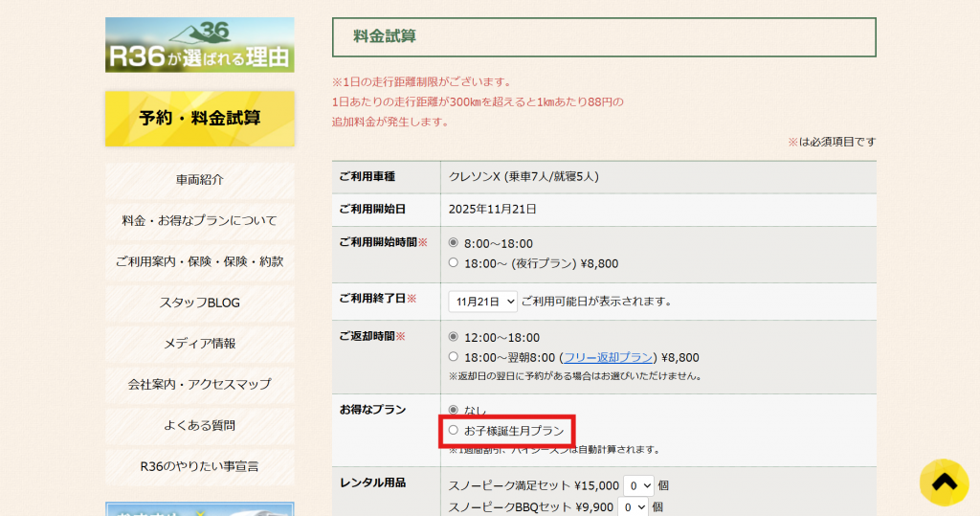980x516 pixels.
Task: Open 会社案内・アクセスマップ page
Action: pos(200,384)
